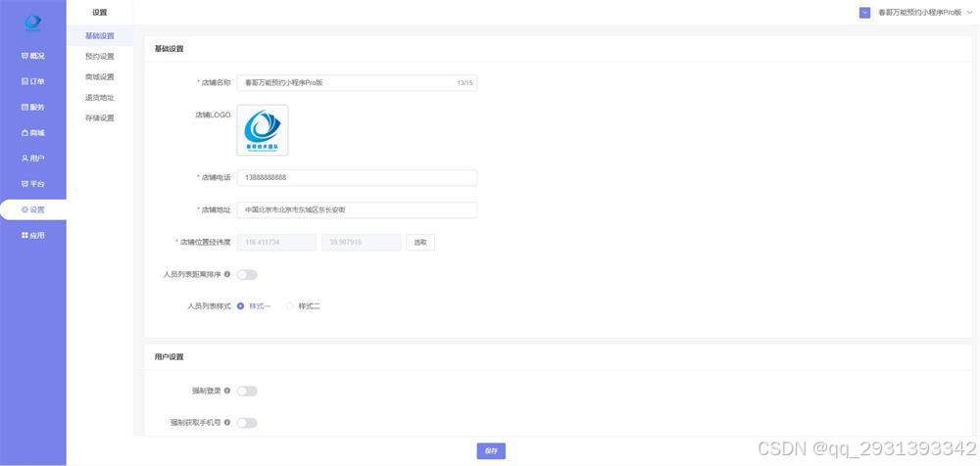This screenshot has width=980, height=466.
Task: Click the info icon beside 人员列表距离排序
Action: pyautogui.click(x=227, y=274)
